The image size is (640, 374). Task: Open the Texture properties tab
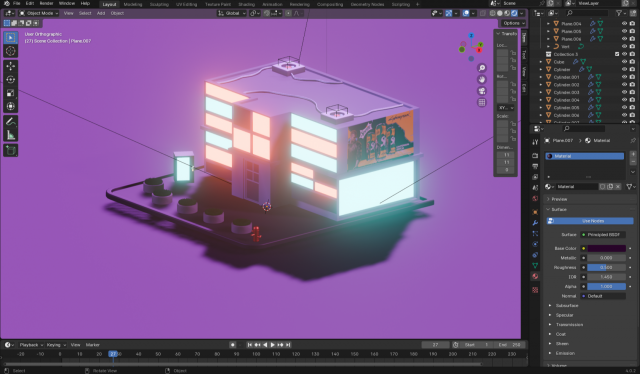[535, 290]
